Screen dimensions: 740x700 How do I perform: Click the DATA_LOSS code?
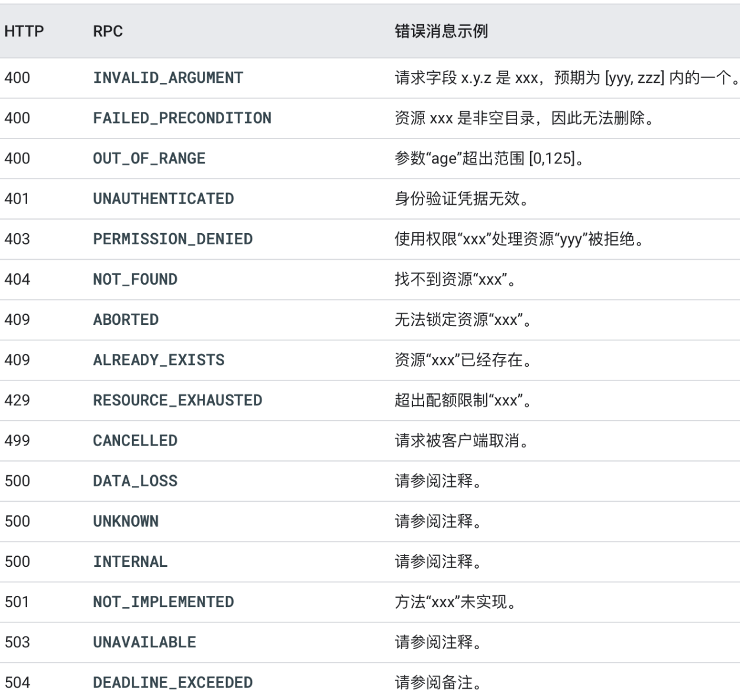(x=135, y=480)
